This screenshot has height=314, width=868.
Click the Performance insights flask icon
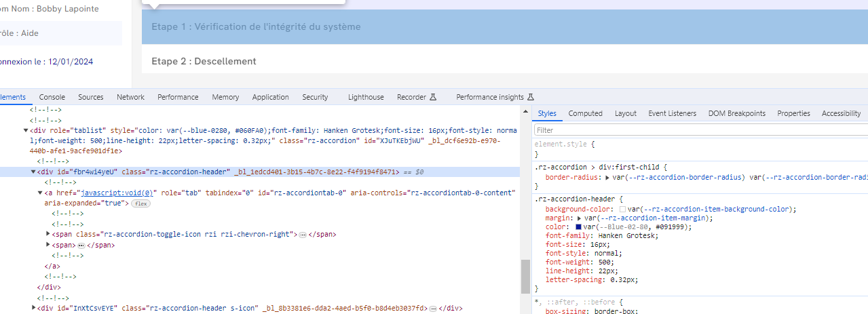tap(531, 97)
